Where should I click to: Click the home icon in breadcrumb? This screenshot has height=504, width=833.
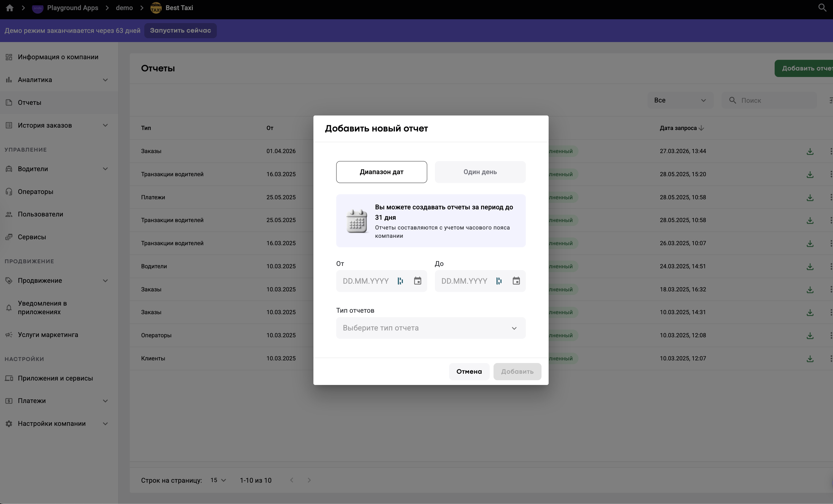[9, 8]
